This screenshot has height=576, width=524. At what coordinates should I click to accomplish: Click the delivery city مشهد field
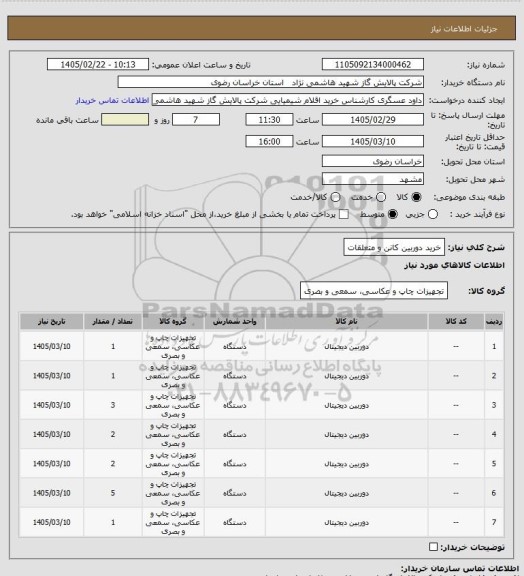(373, 179)
